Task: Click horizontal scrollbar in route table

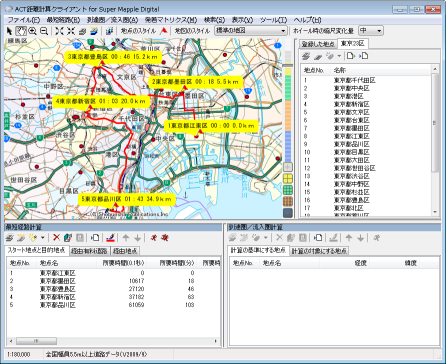Action: coord(113,341)
